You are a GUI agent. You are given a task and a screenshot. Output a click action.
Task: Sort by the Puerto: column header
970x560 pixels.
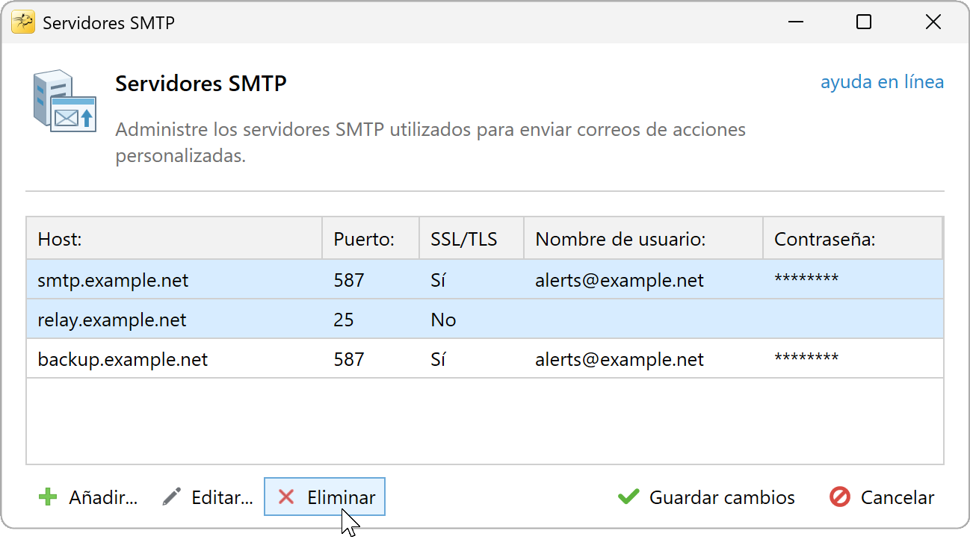pos(371,239)
